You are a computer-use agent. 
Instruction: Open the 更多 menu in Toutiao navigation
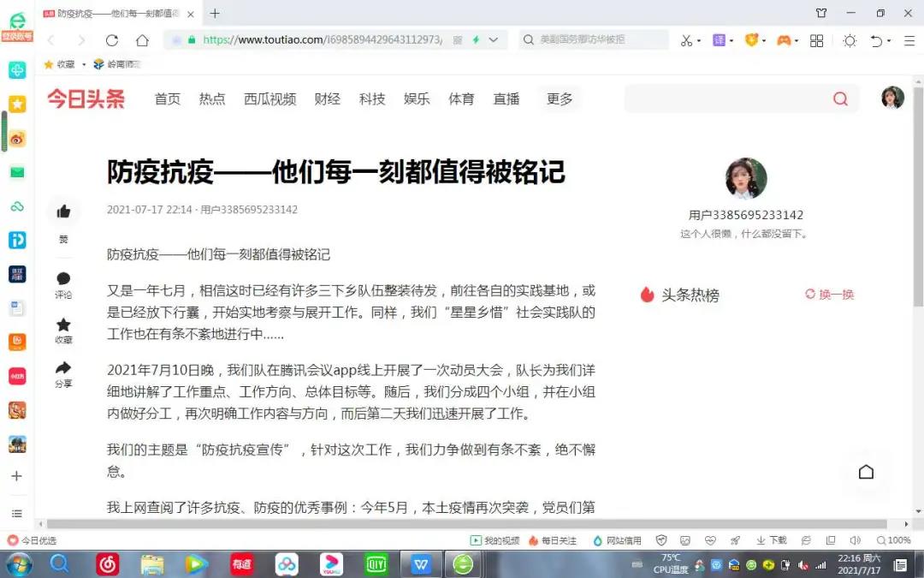(560, 99)
